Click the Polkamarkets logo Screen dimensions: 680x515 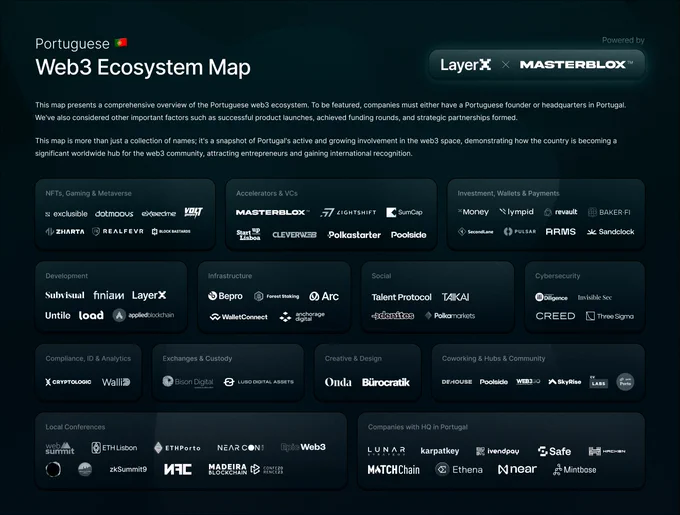click(x=450, y=316)
